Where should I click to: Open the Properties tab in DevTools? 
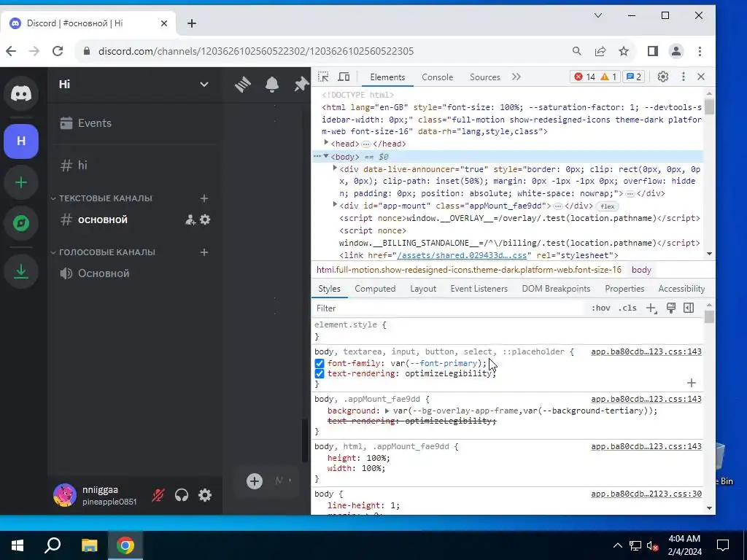(624, 289)
